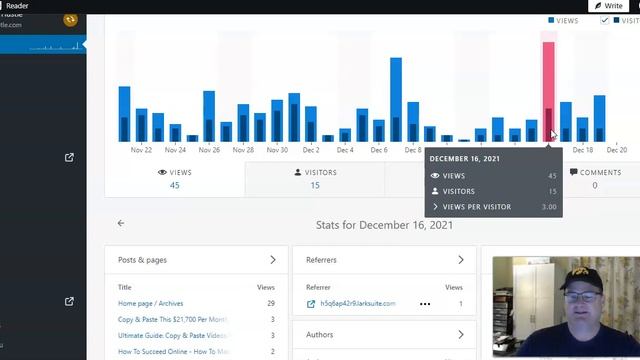640x360 pixels.
Task: Click the yellow sync icon in sidebar
Action: (70, 19)
